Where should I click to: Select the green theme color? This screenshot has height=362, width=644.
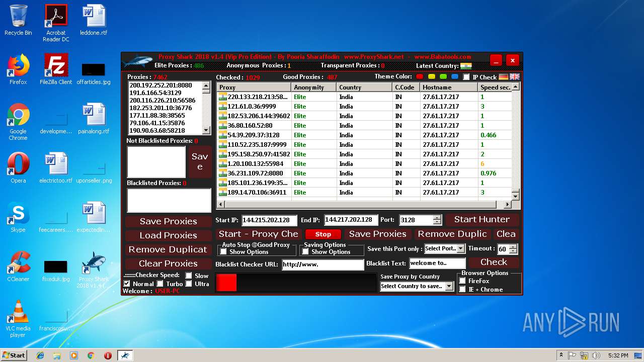coord(443,76)
